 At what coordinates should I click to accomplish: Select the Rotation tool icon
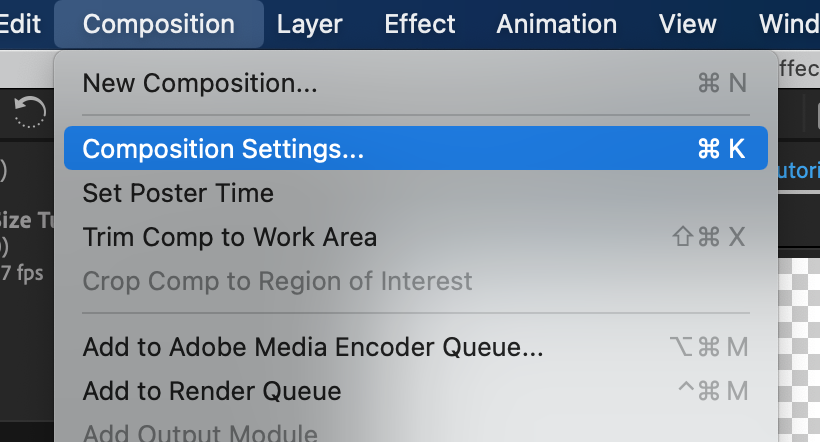[30, 112]
